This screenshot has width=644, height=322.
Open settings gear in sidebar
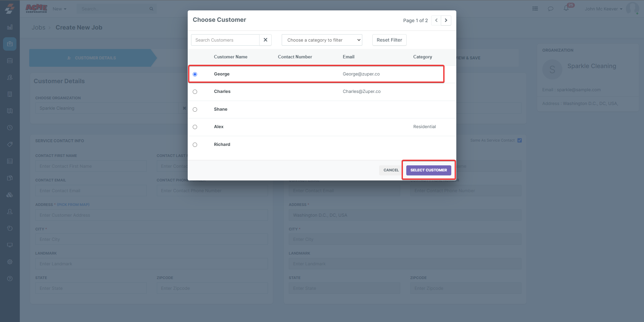click(10, 262)
